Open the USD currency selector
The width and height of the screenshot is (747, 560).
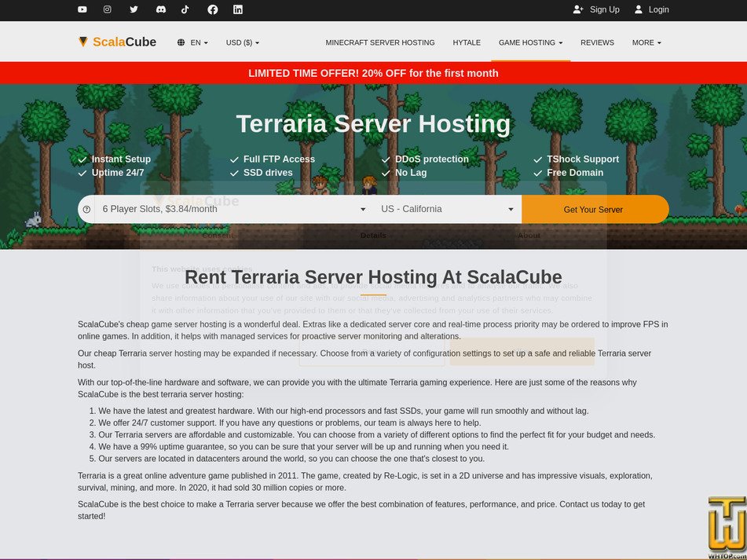pos(242,42)
